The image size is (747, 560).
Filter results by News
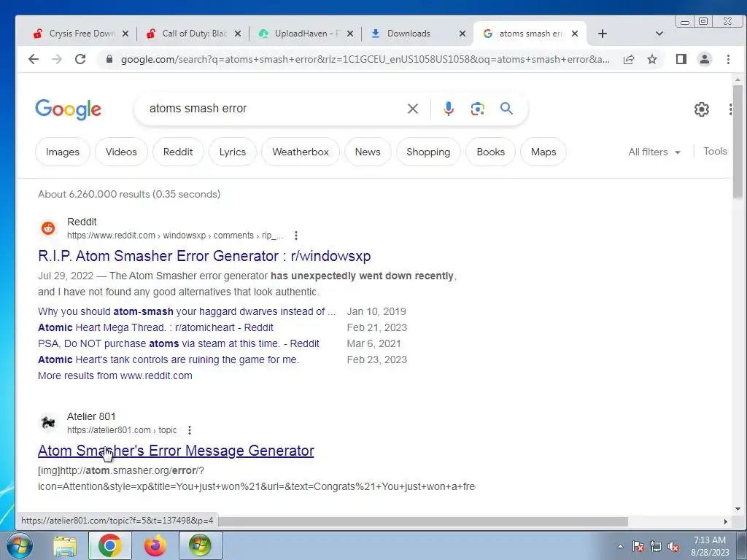(368, 152)
